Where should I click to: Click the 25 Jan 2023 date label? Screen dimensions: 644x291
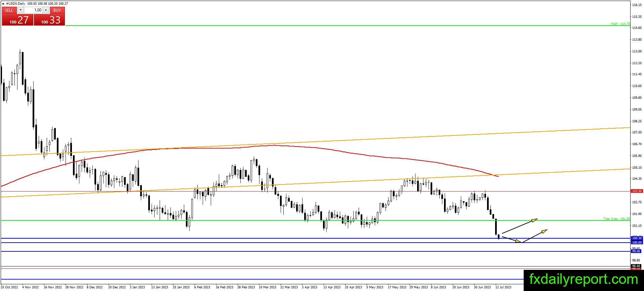click(181, 287)
